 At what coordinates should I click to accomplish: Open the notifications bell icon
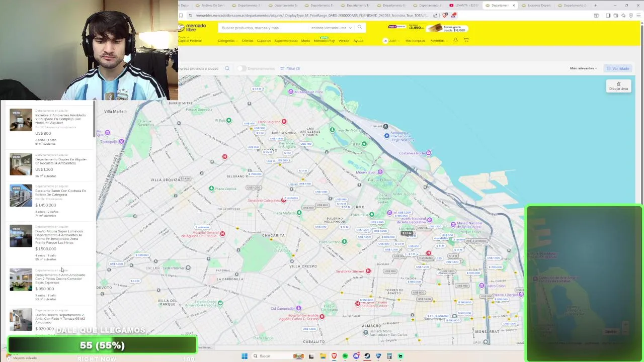click(455, 40)
